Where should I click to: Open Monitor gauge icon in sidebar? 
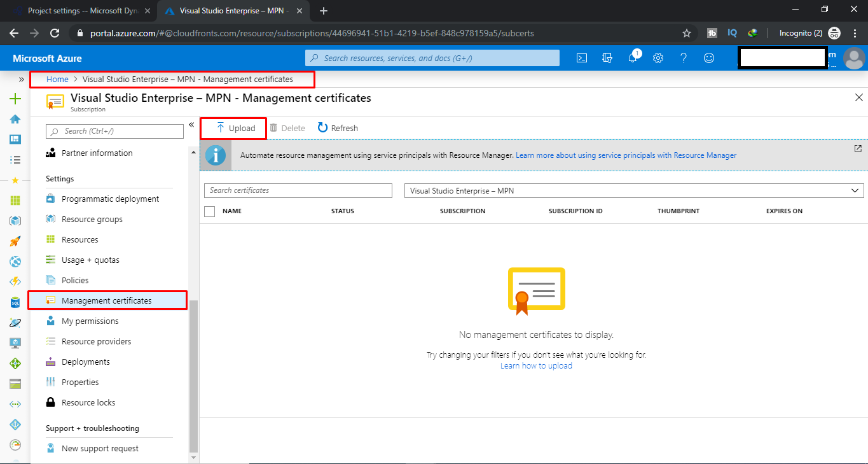point(15,445)
